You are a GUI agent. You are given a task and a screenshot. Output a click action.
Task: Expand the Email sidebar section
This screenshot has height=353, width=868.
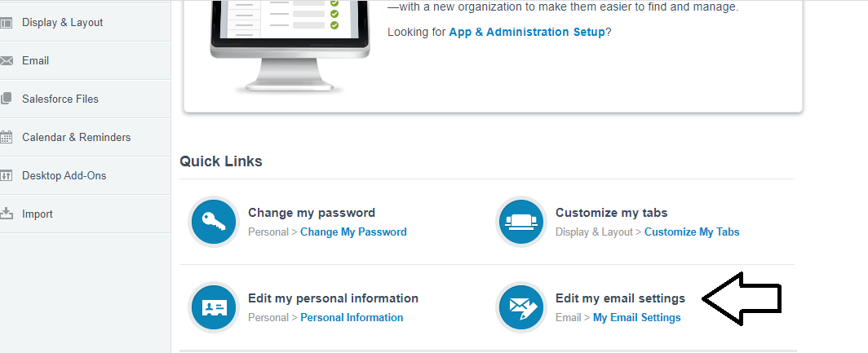click(x=36, y=61)
